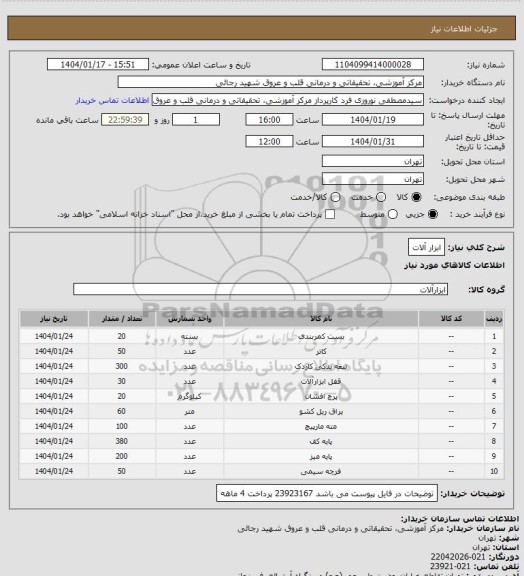The width and height of the screenshot is (524, 576).
Task: Click item name مته مارپیچ
Action: (x=321, y=426)
